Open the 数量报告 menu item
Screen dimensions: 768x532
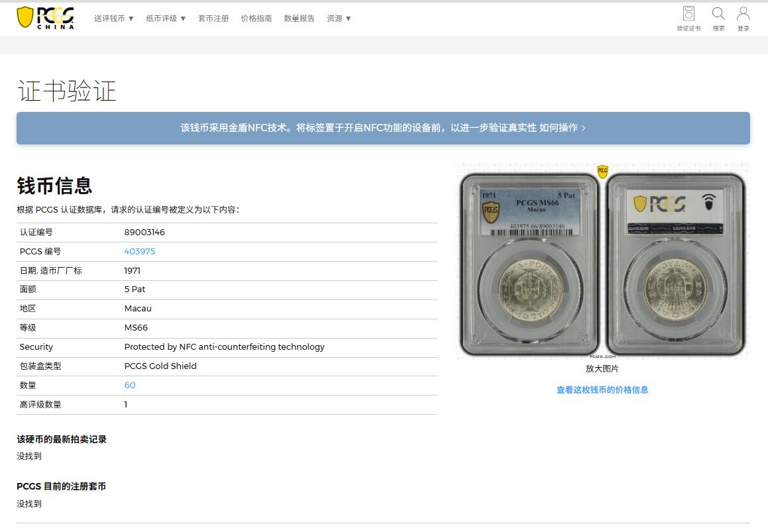point(300,19)
